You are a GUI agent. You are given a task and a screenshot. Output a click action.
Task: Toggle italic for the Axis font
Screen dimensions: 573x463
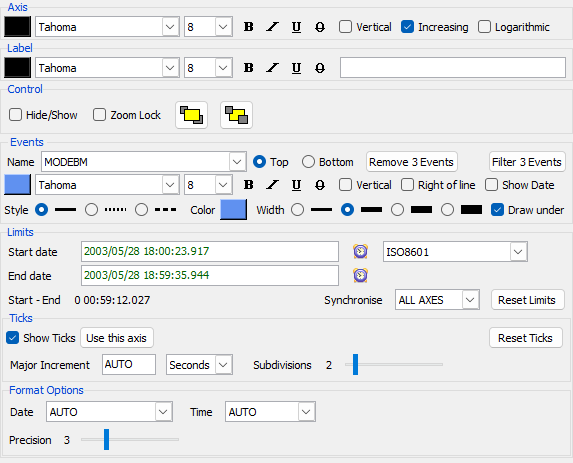pos(272,27)
